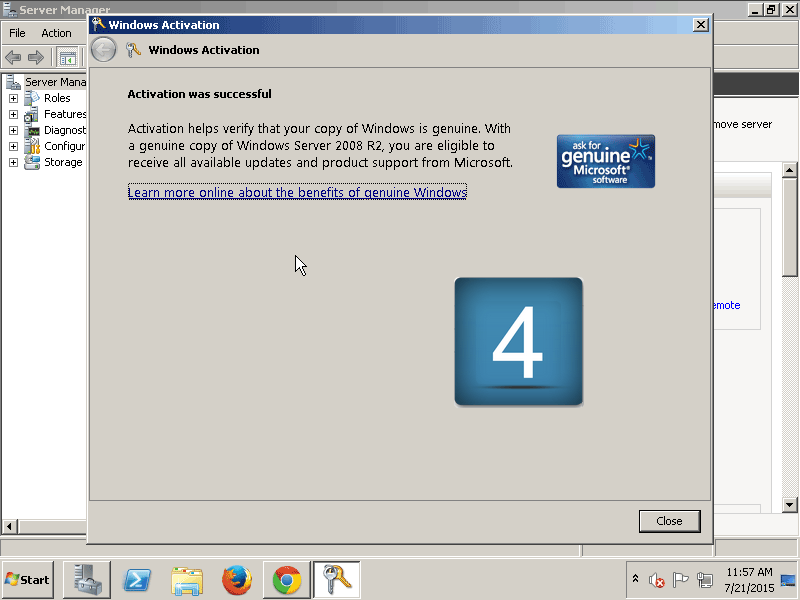Click the Diagnostics monitor icon in the tree
Viewport: 800px width, 600px height.
(x=33, y=131)
